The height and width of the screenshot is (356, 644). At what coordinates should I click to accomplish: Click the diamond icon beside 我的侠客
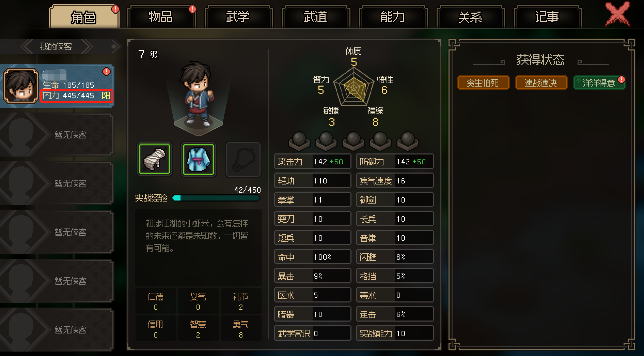point(115,46)
